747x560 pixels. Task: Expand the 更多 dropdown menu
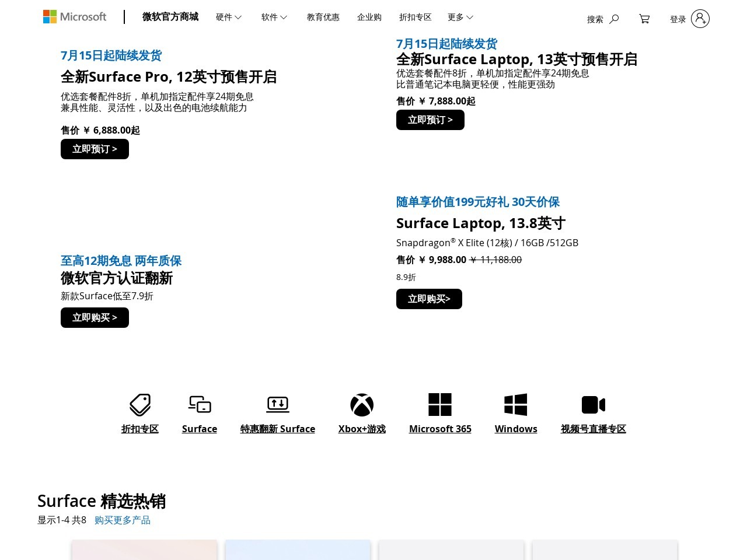coord(460,17)
